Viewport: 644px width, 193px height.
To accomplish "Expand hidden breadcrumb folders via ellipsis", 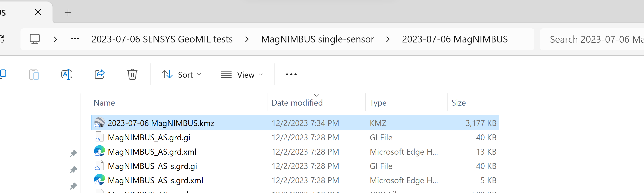I will [x=75, y=39].
